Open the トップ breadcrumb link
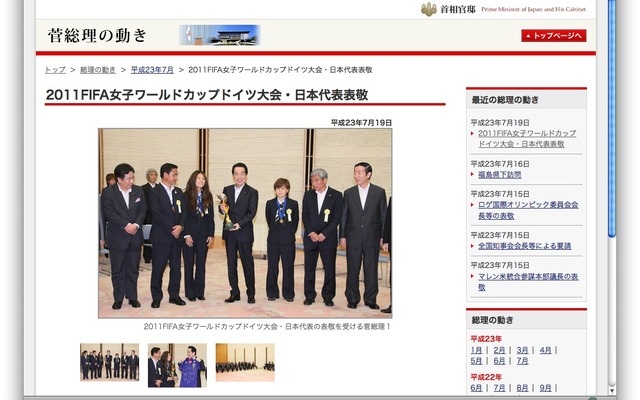The width and height of the screenshot is (640, 400). coord(55,70)
